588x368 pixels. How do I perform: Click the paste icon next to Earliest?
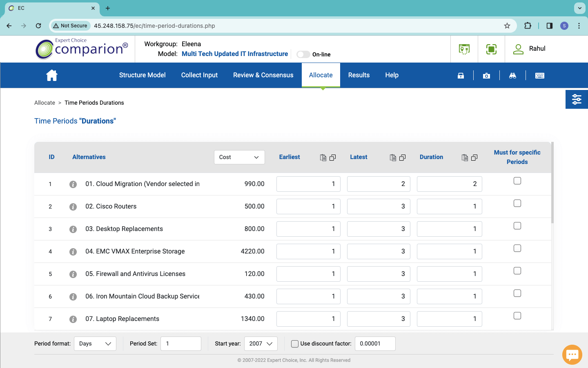tap(323, 157)
